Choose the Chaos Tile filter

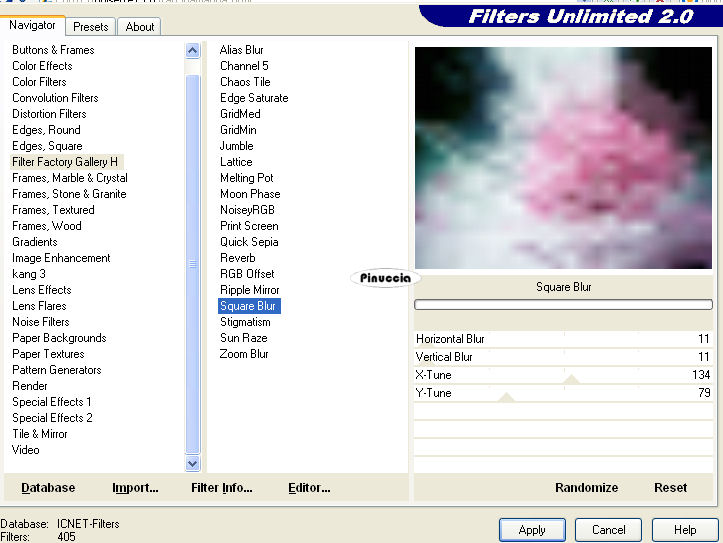click(x=245, y=82)
